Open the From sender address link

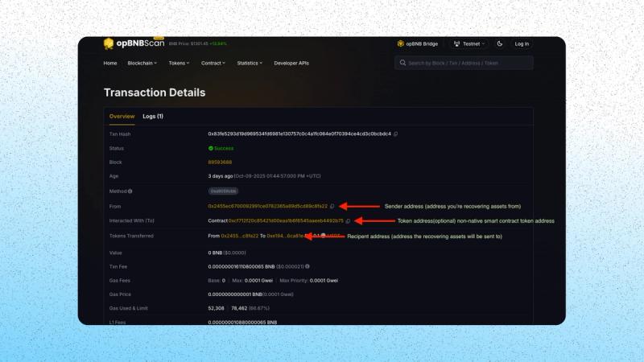268,206
